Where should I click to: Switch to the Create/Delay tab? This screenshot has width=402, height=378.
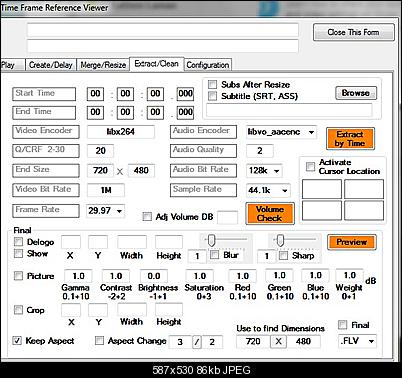[51, 65]
